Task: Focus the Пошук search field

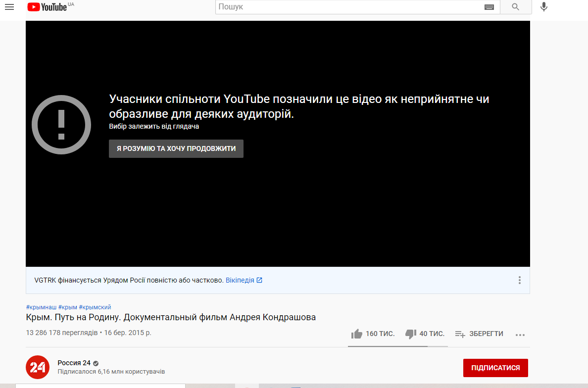Action: point(349,7)
